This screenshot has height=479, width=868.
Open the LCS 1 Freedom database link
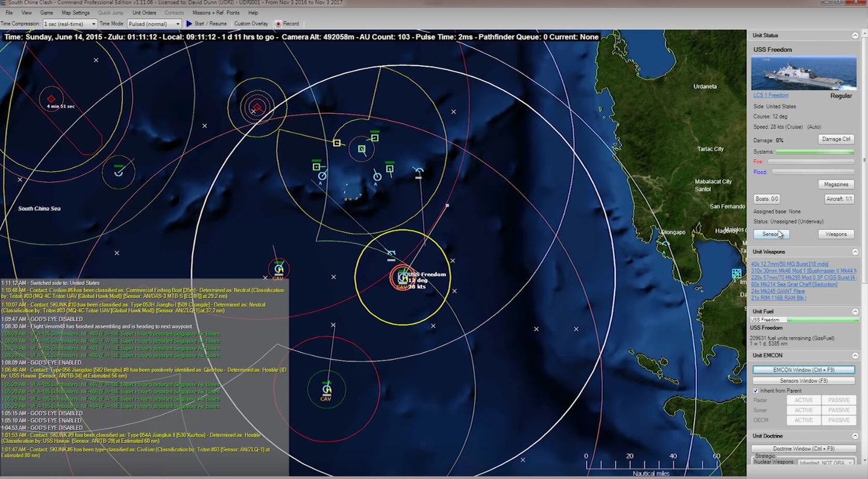[770, 95]
